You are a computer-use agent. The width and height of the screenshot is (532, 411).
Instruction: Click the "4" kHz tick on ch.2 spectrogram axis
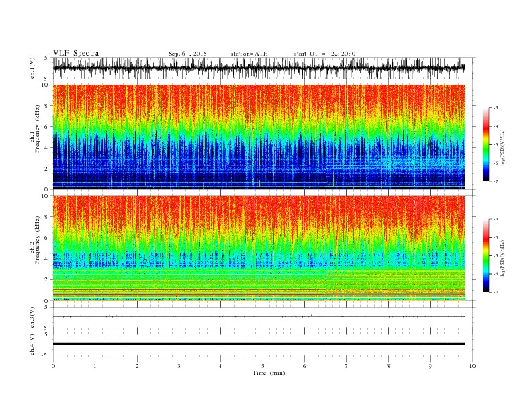46,259
